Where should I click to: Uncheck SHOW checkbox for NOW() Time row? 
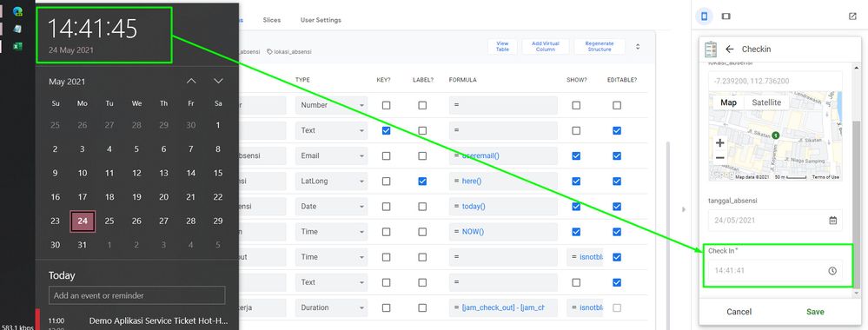pos(576,232)
